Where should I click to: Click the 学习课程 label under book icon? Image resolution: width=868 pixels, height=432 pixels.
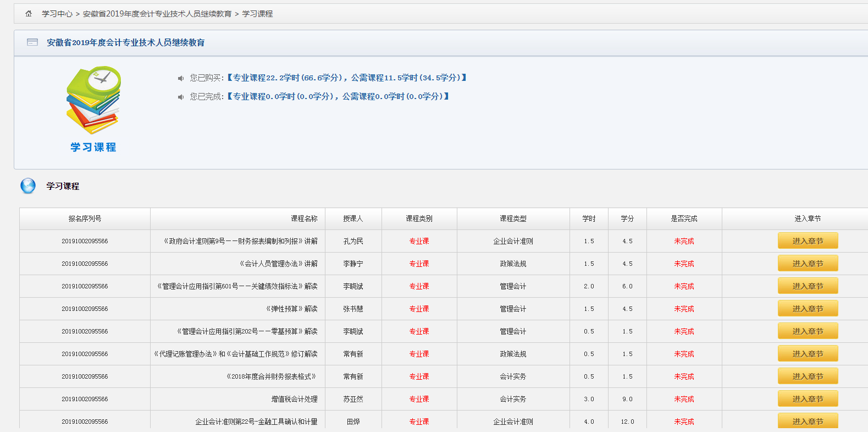click(93, 147)
